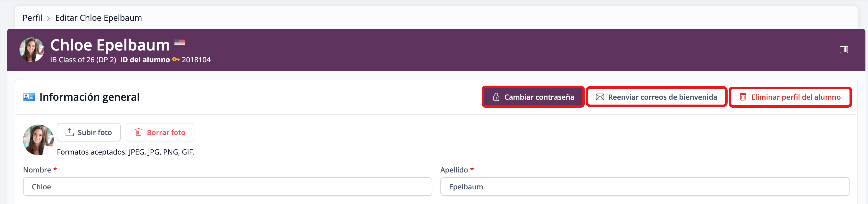Click the student ID number 2018104
This screenshot has height=204, width=868.
click(196, 60)
